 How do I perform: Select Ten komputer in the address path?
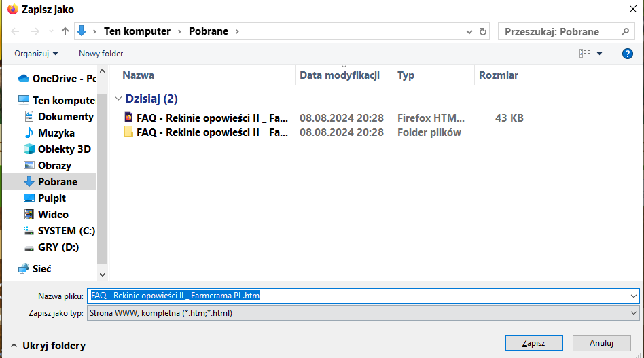tap(137, 31)
